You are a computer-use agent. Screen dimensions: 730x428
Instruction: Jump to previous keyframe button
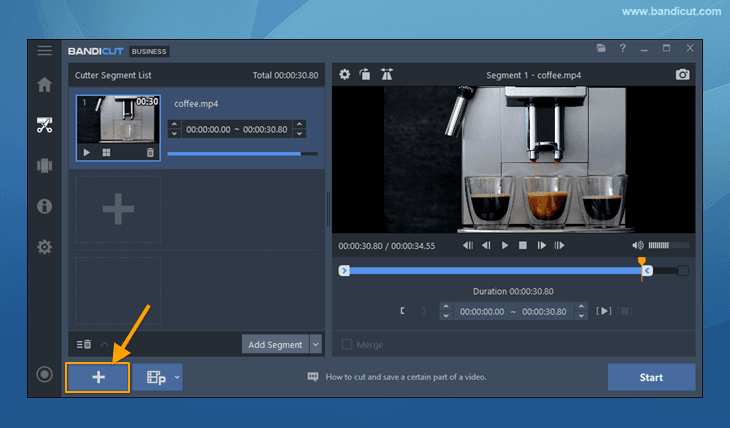tap(468, 245)
